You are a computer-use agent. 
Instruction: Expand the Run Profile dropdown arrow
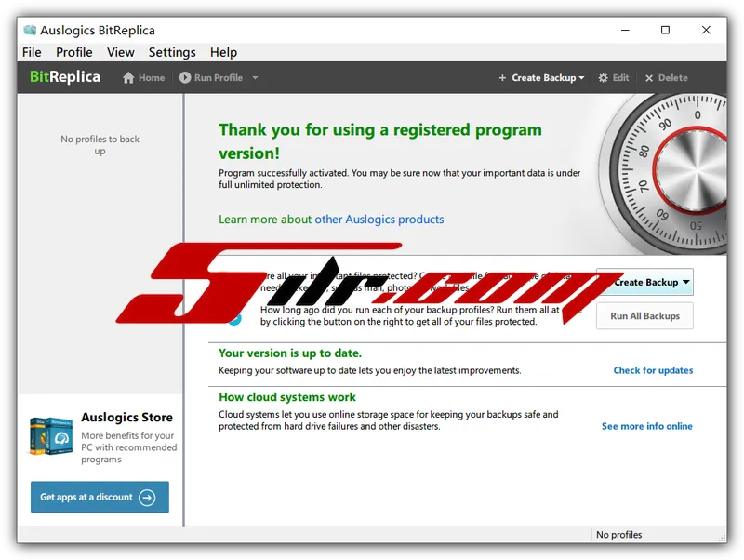[x=255, y=78]
